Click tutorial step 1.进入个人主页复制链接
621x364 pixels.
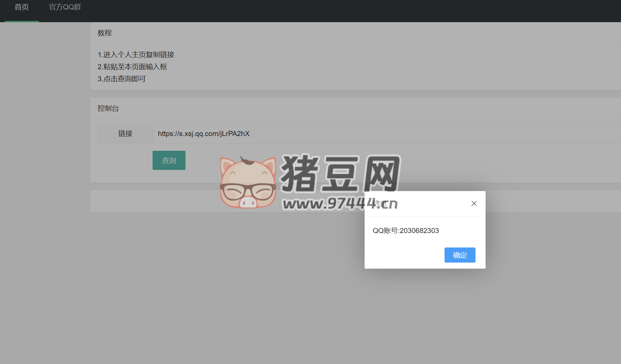pos(136,55)
